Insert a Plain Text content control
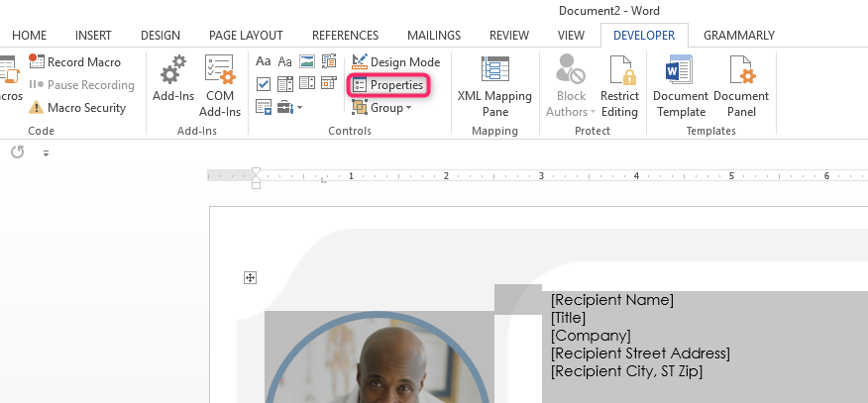The height and width of the screenshot is (403, 868). (x=284, y=61)
